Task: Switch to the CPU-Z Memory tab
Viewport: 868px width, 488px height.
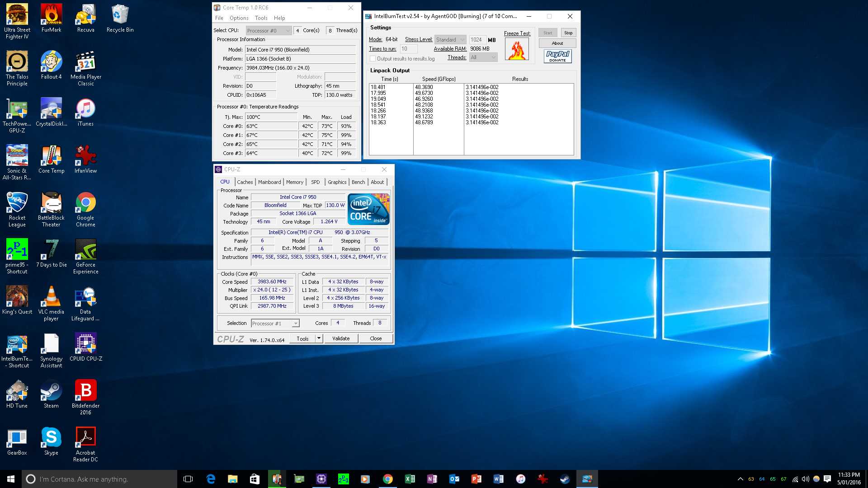Action: pyautogui.click(x=295, y=182)
